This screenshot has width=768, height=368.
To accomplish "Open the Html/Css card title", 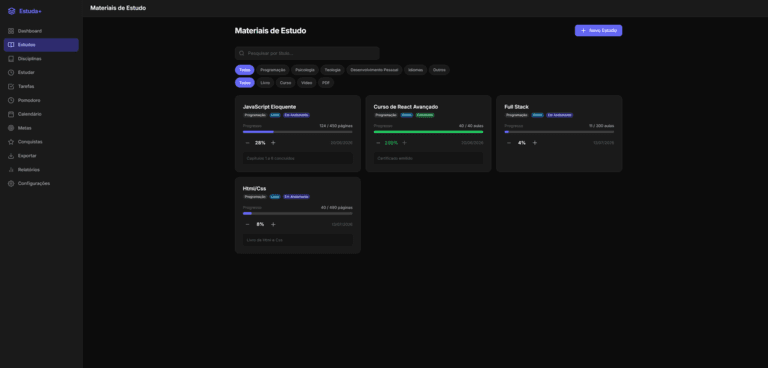I will [254, 189].
